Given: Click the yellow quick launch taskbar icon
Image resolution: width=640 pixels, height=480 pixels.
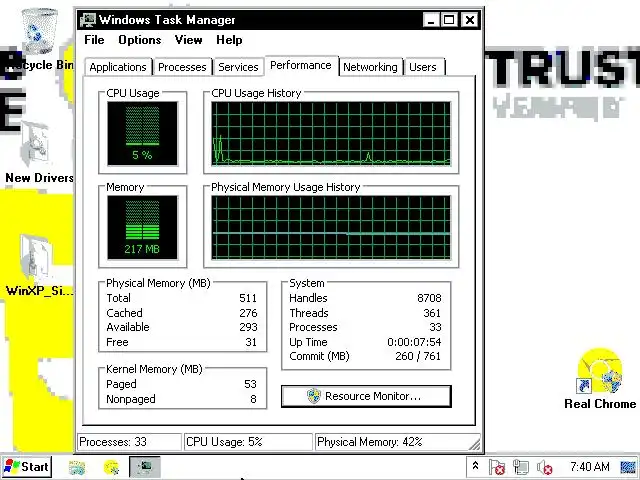Looking at the screenshot, I should (x=111, y=467).
